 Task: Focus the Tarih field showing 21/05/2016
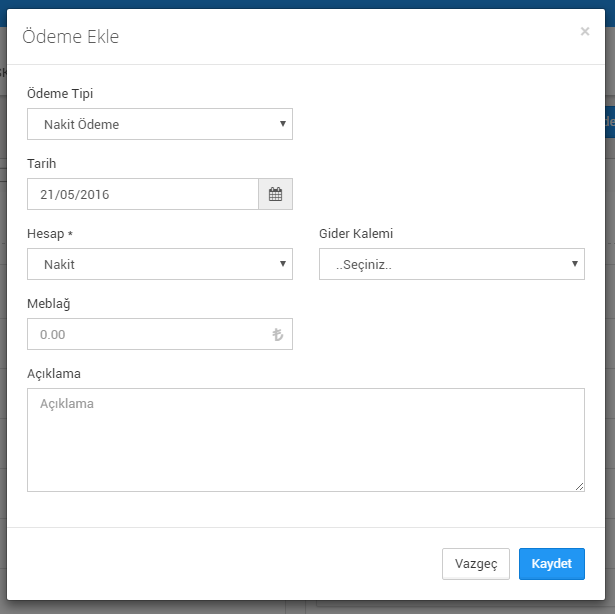coord(143,194)
